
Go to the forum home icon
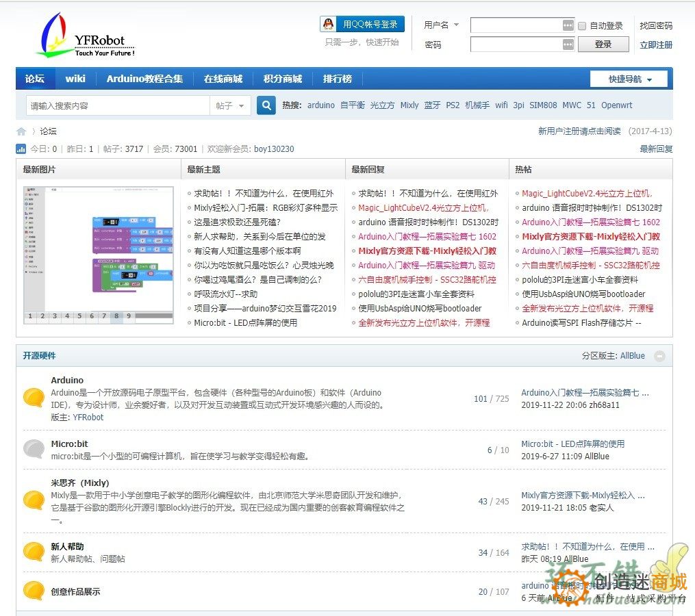tap(21, 131)
